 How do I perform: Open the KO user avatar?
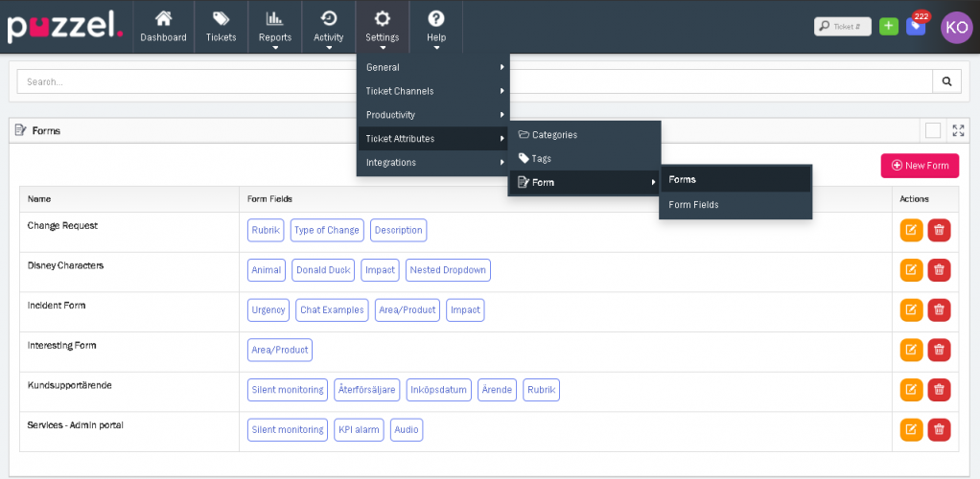[x=956, y=27]
